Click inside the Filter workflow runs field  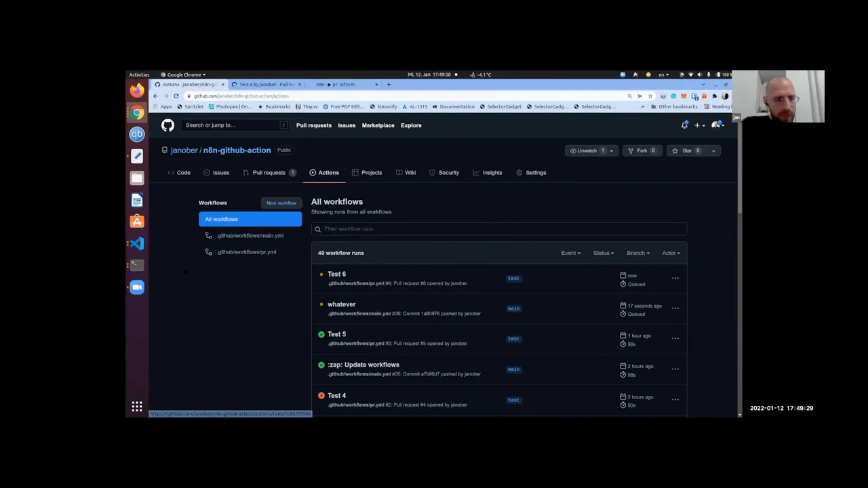coord(498,228)
